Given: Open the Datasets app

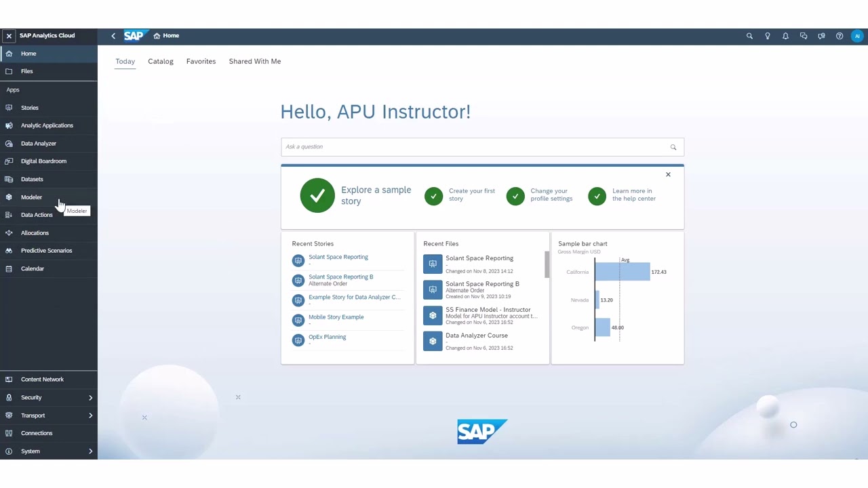Looking at the screenshot, I should 49,179.
